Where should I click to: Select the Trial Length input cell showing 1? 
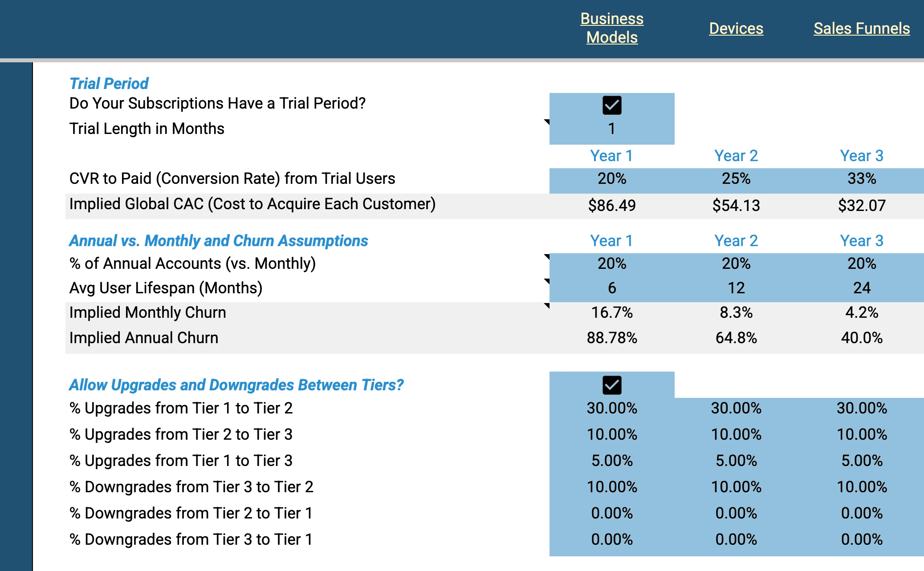pyautogui.click(x=612, y=129)
